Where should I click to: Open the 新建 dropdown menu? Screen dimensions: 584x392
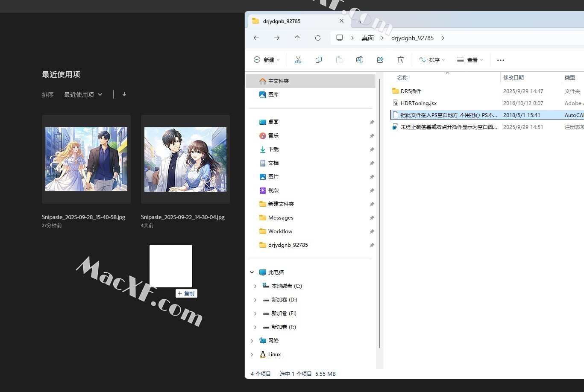[x=267, y=60]
